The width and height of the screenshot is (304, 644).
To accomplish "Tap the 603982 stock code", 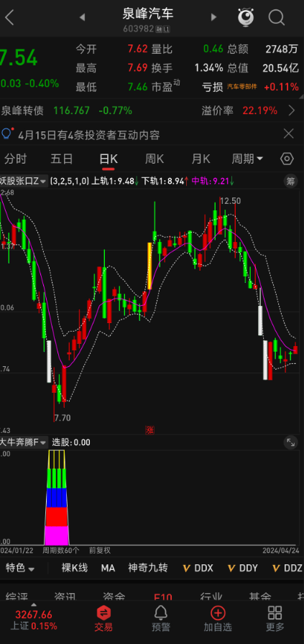I will (x=138, y=29).
